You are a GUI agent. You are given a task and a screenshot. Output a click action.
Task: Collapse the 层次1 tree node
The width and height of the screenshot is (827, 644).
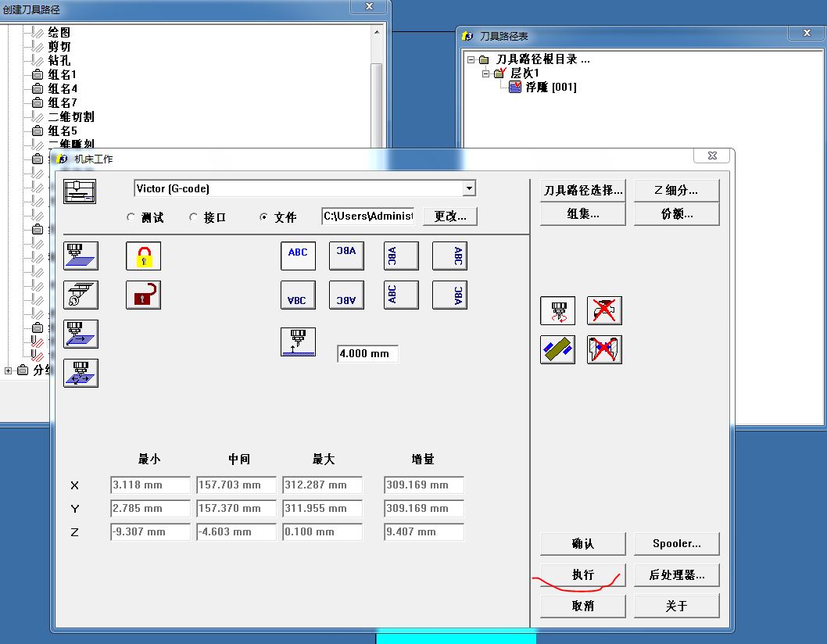click(x=485, y=73)
